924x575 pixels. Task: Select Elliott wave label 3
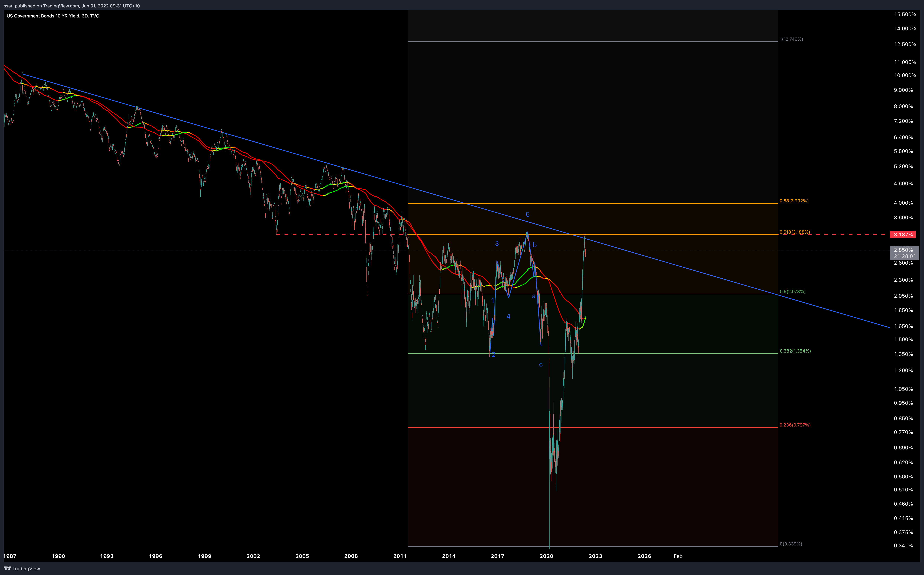[497, 243]
